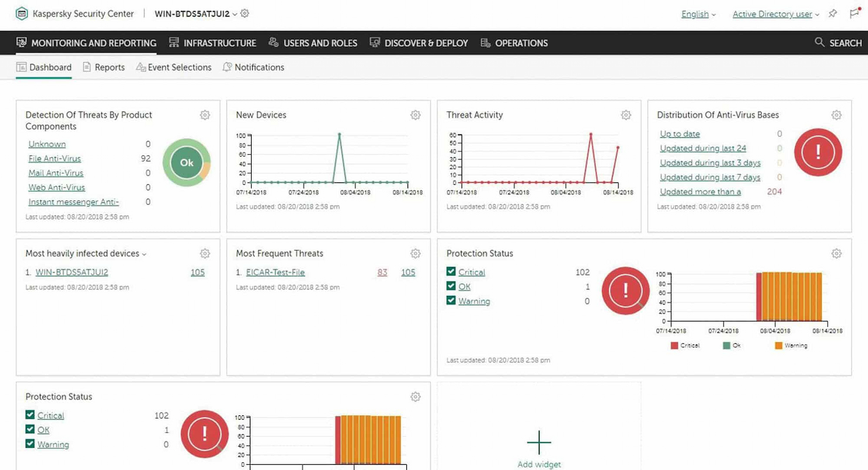Click red alert circle in Anti-Virus Bases widget

point(818,153)
